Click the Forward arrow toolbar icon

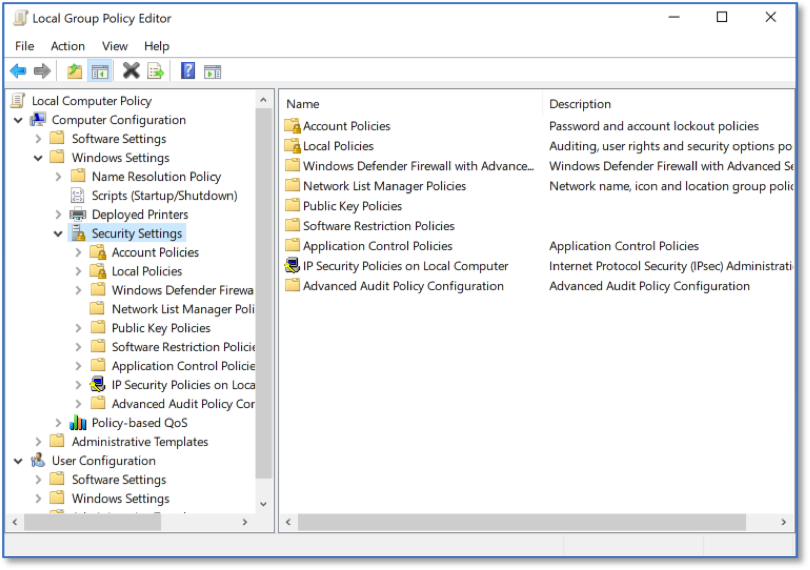[x=42, y=71]
